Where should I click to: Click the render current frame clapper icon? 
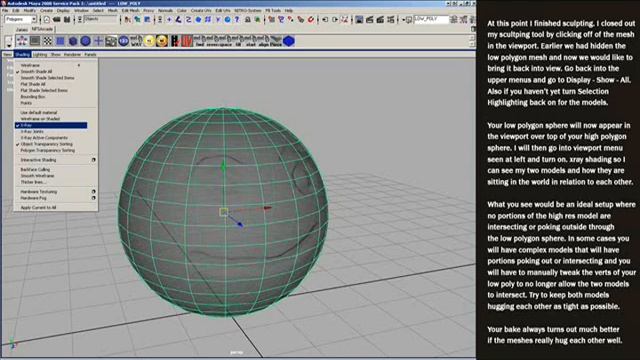(370, 19)
